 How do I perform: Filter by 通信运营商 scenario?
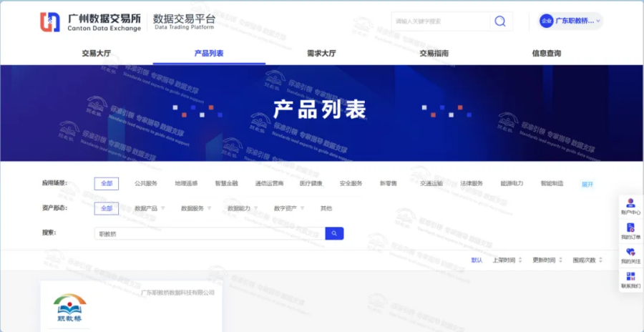click(269, 184)
